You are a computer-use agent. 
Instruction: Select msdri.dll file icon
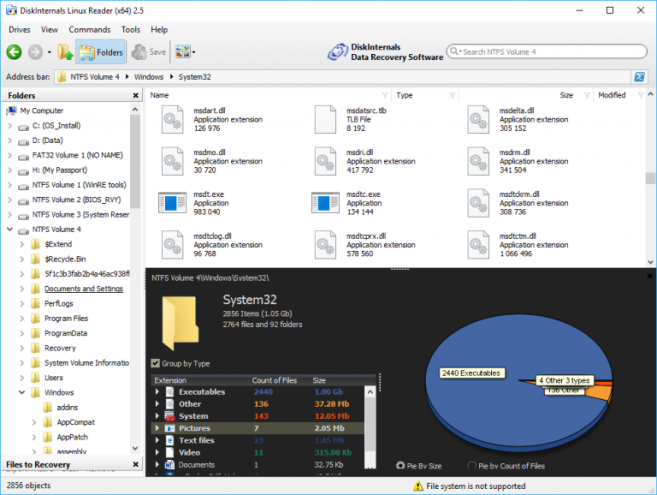tap(325, 161)
